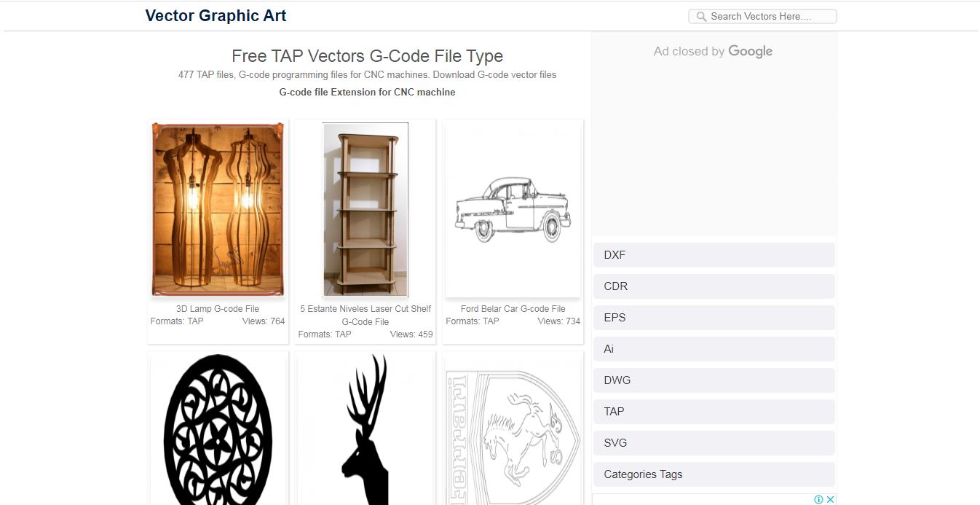Viewport: 980px width, 505px height.
Task: Close the bottom advertisement with the X icon
Action: 831,499
